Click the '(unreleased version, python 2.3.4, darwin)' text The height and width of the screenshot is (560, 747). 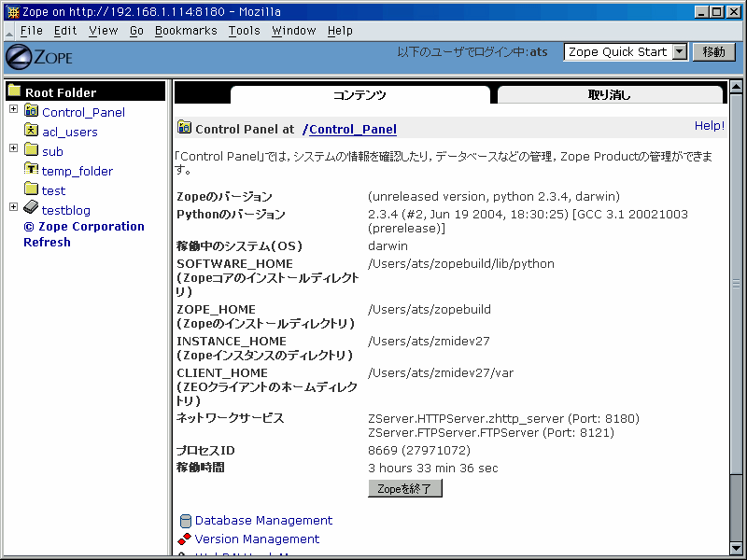pos(494,197)
